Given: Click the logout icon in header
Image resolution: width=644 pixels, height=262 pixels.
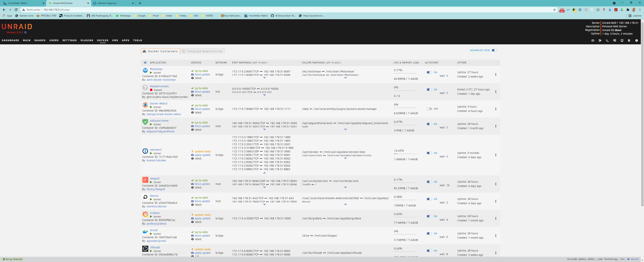Looking at the screenshot, I should click(x=600, y=40).
